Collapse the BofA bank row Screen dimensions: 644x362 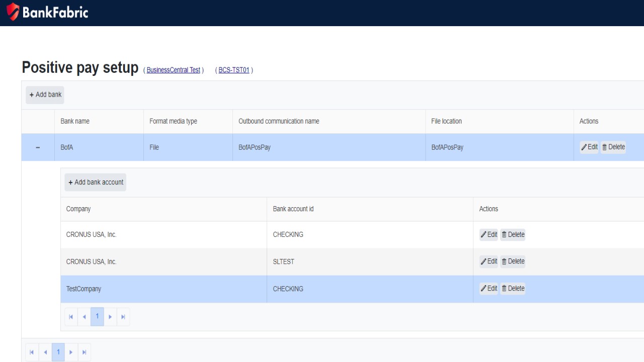(38, 147)
